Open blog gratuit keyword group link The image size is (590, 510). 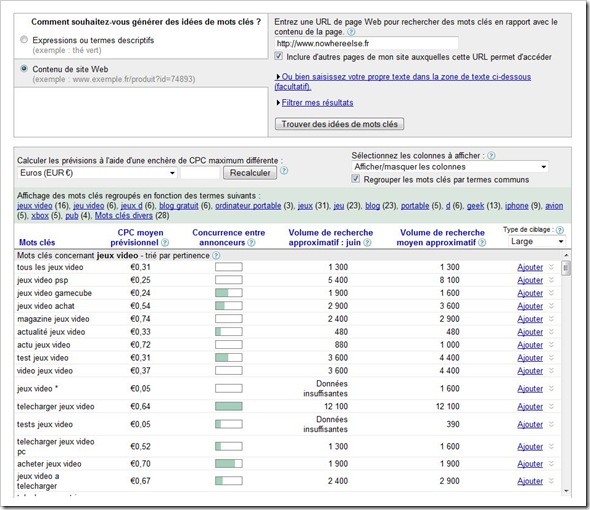(179, 206)
